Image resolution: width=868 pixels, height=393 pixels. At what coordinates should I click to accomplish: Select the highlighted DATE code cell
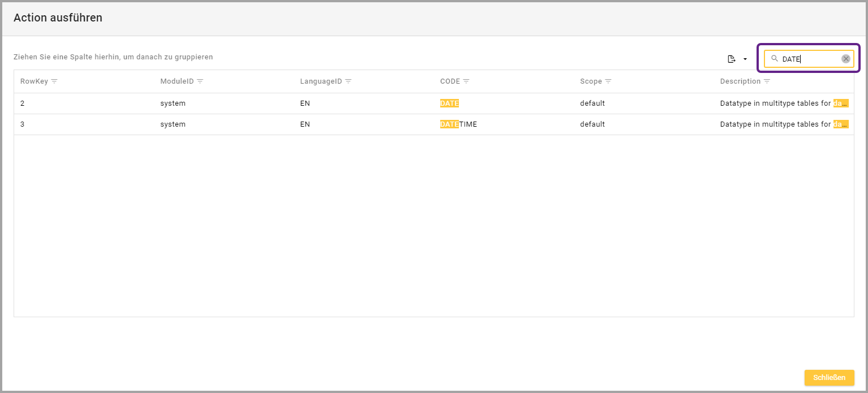click(x=449, y=103)
